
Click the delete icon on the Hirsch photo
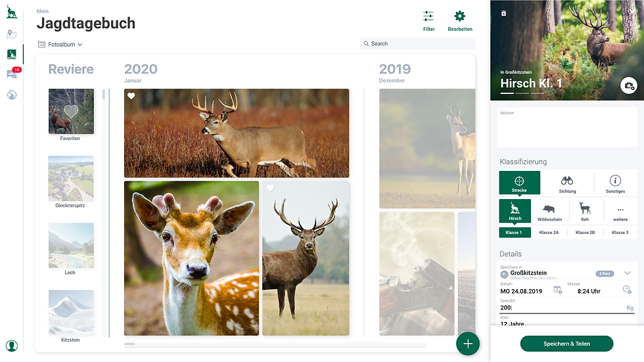point(503,14)
